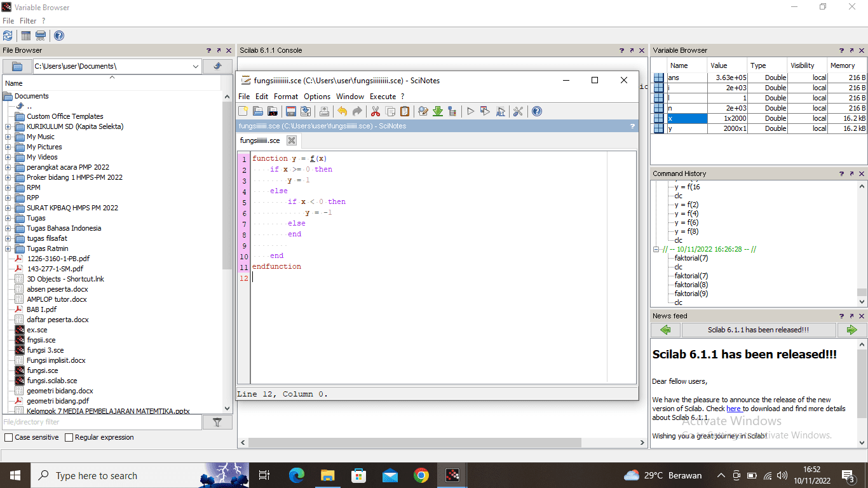Viewport: 868px width, 488px height.
Task: Redo the edit in SciNotes toolbar
Action: pos(357,111)
